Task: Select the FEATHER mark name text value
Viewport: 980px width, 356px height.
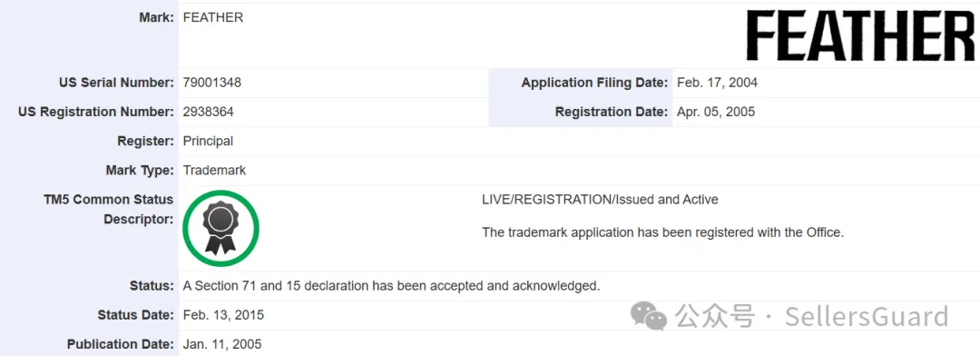Action: (213, 17)
